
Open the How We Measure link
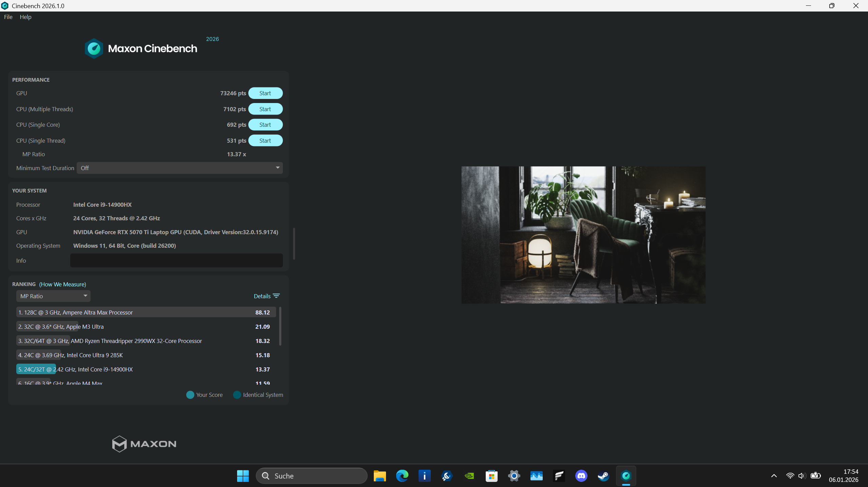click(62, 284)
